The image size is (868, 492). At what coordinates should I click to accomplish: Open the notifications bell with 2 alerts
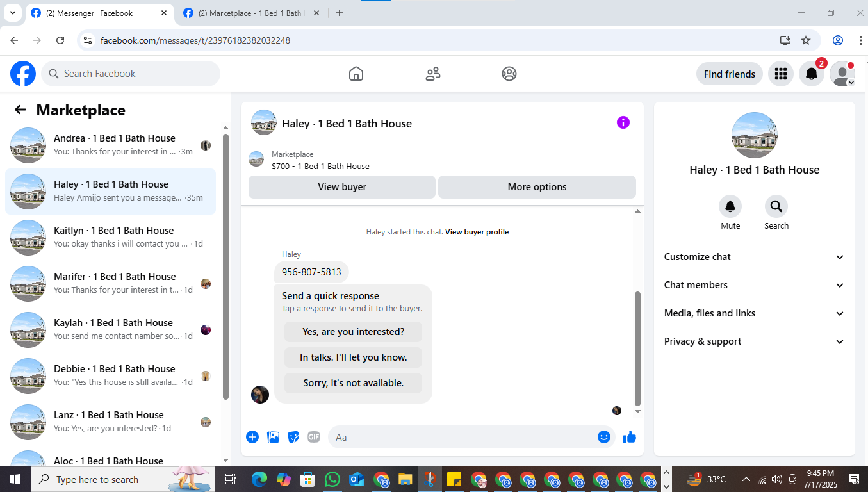[x=812, y=74]
